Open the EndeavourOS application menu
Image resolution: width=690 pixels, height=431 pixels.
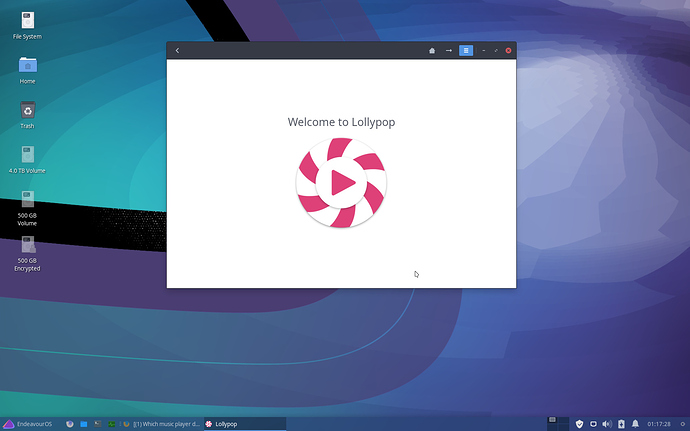click(x=27, y=424)
